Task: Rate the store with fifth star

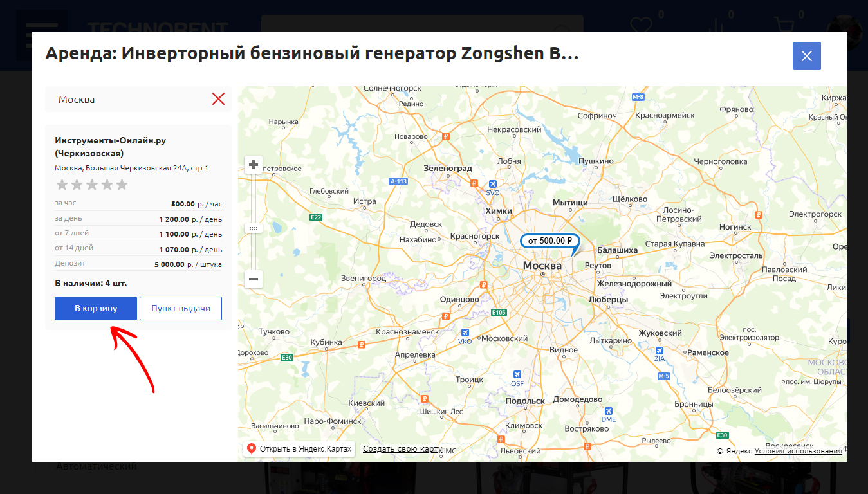Action: pos(122,185)
